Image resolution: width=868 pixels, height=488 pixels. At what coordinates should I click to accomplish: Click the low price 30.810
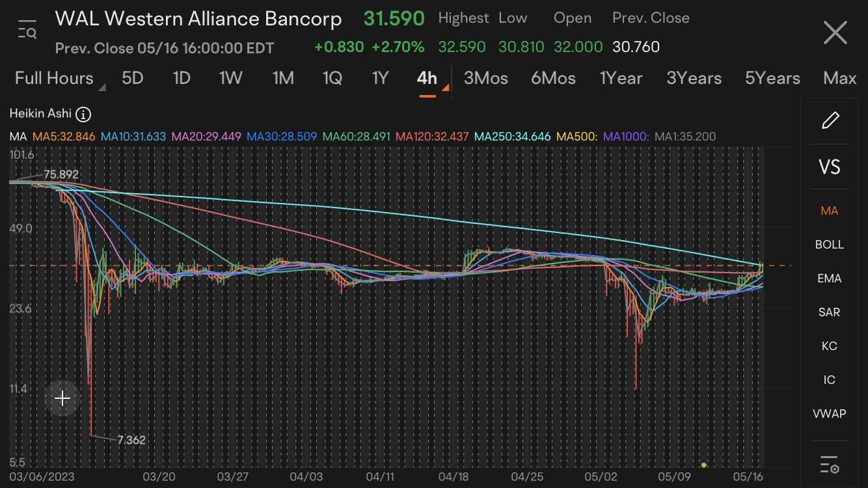(x=521, y=47)
